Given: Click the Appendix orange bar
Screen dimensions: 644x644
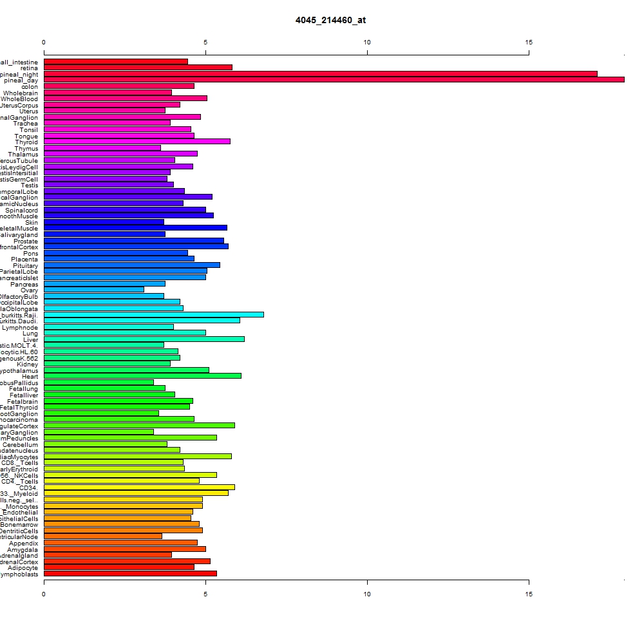Looking at the screenshot, I should [x=121, y=542].
